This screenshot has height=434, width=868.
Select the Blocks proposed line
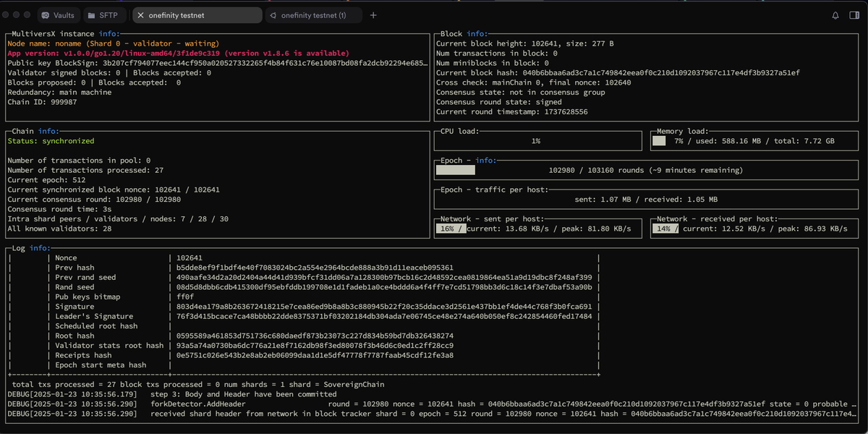pyautogui.click(x=94, y=82)
